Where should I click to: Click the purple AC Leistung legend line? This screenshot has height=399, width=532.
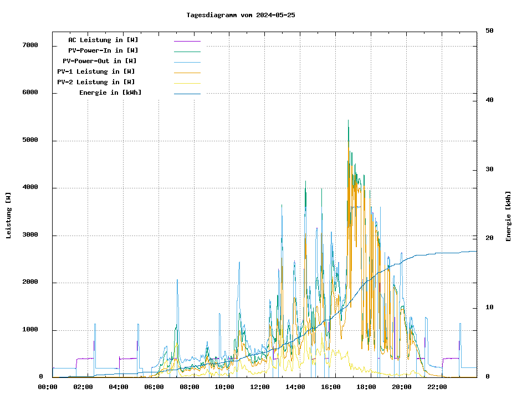coord(187,41)
